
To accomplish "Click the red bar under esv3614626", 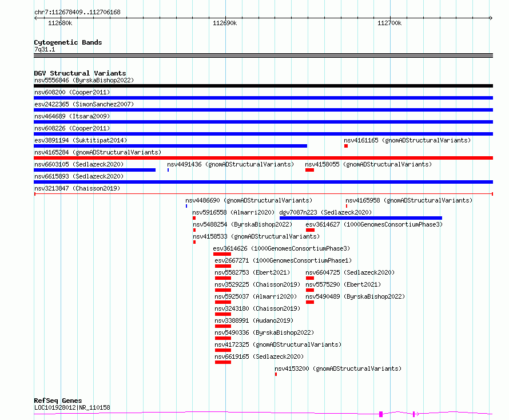I will pyautogui.click(x=222, y=254).
